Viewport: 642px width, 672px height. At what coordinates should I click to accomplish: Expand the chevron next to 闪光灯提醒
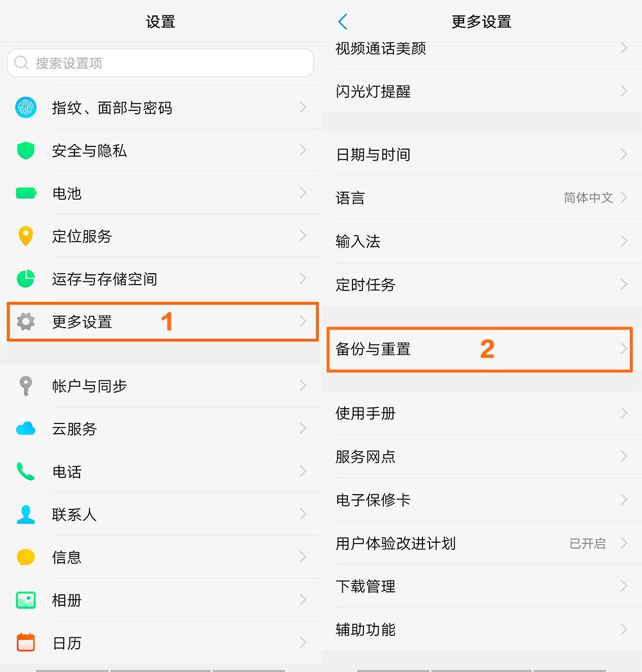coord(621,91)
